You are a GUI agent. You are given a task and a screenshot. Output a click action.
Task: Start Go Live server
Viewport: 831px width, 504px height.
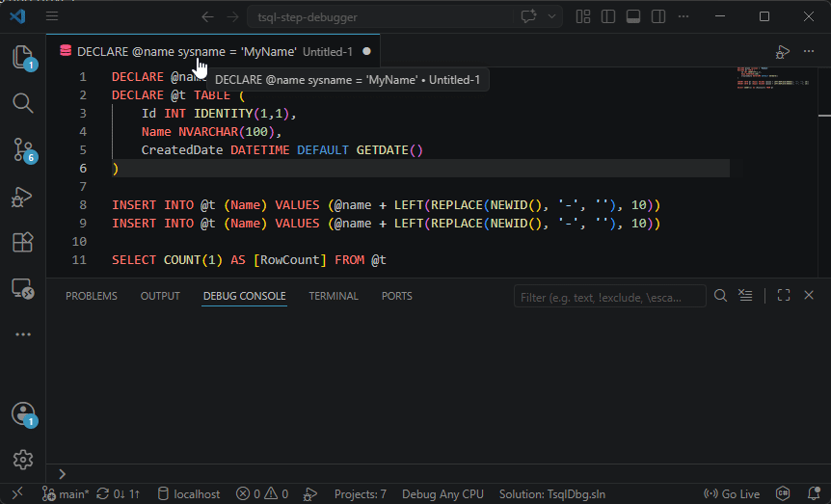pyautogui.click(x=732, y=494)
